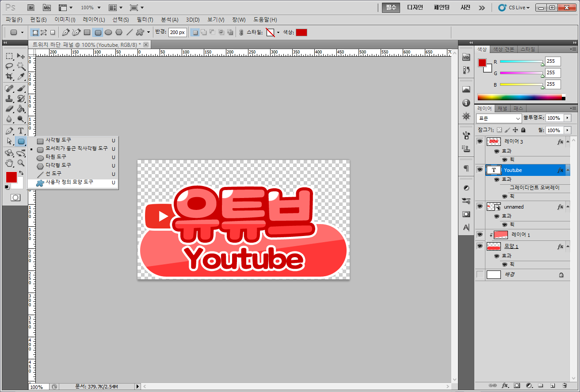This screenshot has width=580, height=392.
Task: Enable Quick Mask mode
Action: click(x=15, y=198)
